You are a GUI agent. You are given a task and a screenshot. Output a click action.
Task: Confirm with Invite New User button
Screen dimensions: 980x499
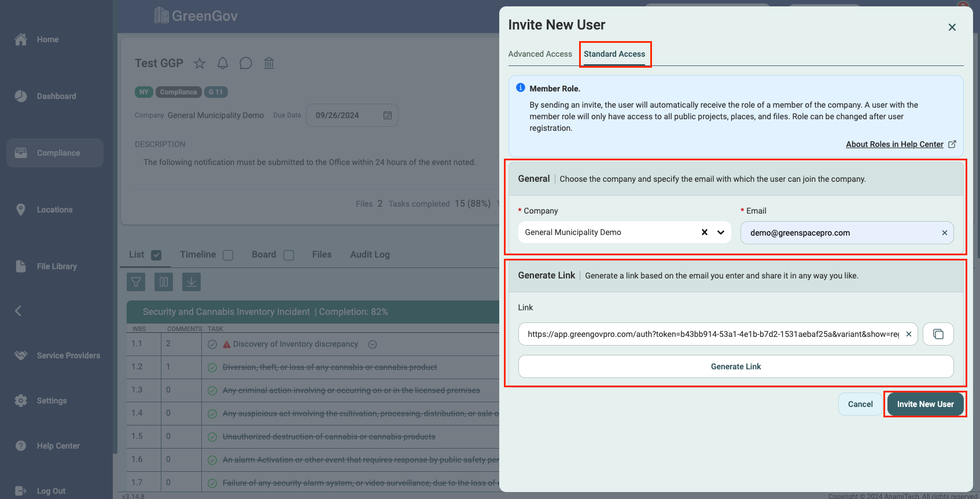(x=926, y=404)
